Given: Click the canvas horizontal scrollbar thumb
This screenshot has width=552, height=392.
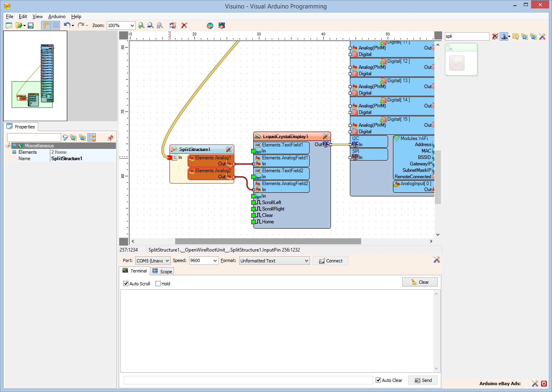Looking at the screenshot, I should [x=268, y=241].
